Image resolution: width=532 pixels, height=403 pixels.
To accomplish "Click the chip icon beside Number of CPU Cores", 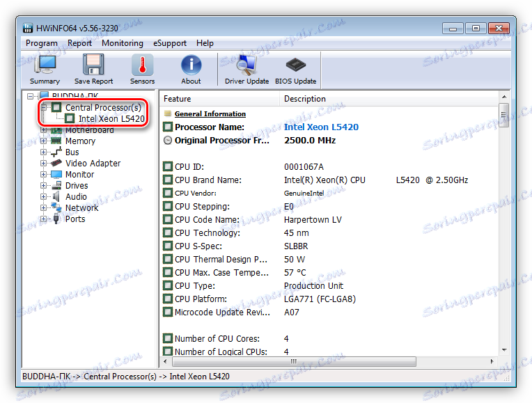I will tap(168, 338).
